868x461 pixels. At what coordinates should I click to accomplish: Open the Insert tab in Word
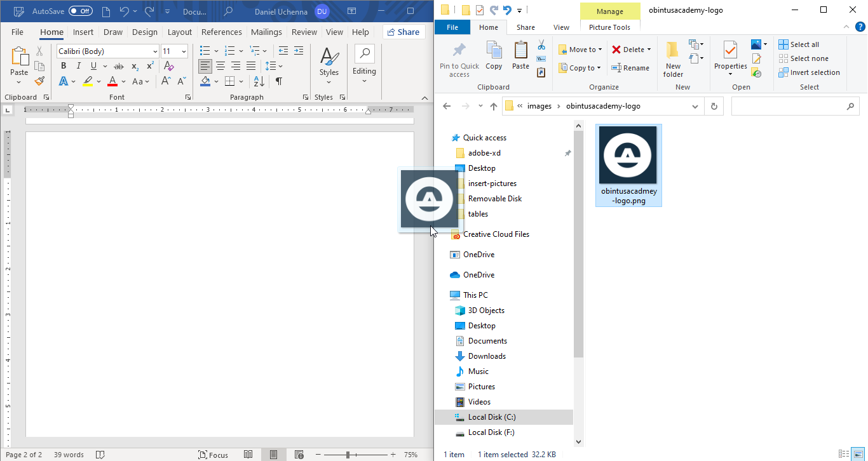83,32
